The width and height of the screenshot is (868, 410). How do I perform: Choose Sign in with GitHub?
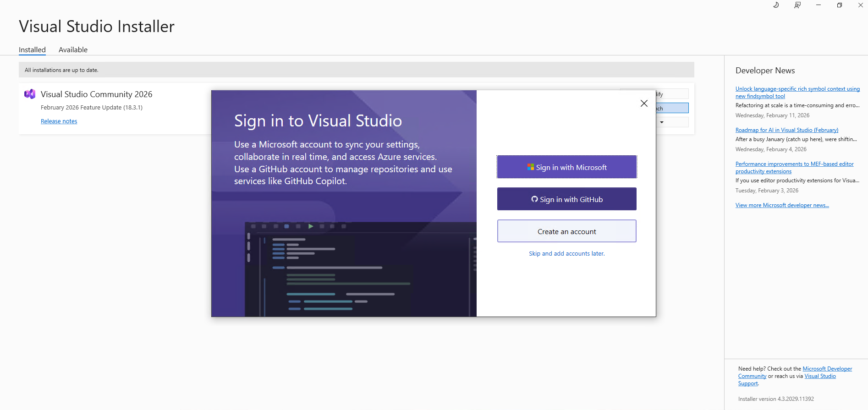tap(567, 199)
